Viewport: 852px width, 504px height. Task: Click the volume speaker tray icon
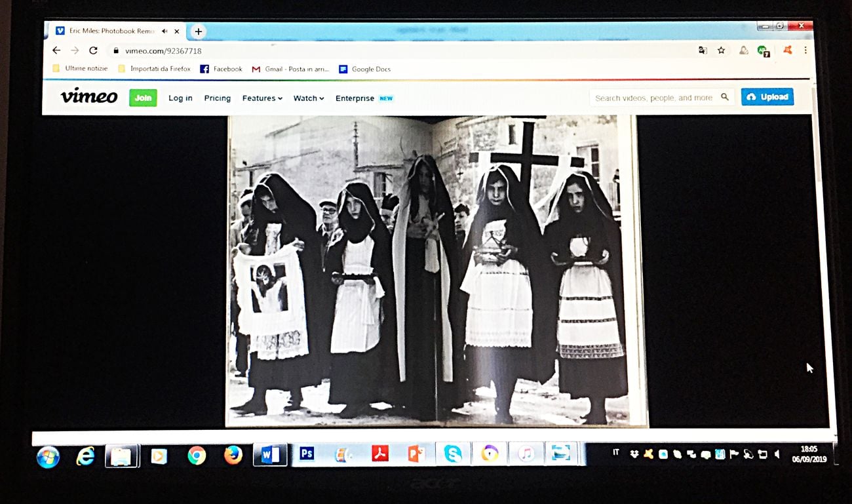(777, 454)
